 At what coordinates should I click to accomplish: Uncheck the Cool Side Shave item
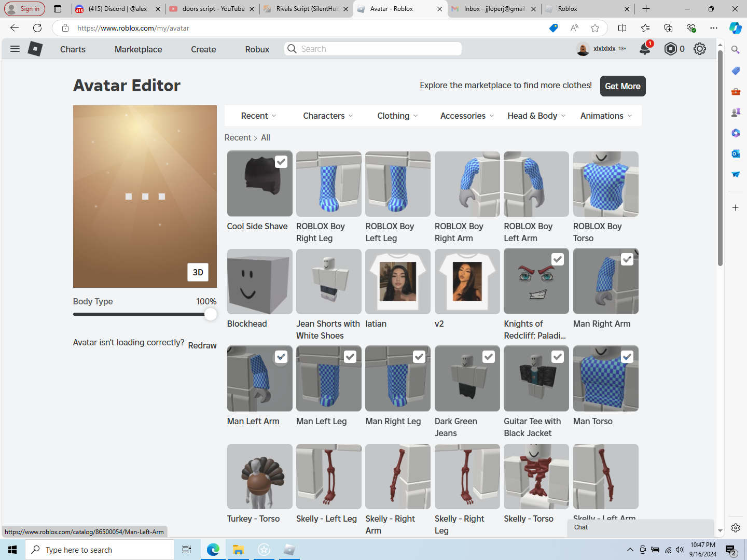click(x=281, y=162)
